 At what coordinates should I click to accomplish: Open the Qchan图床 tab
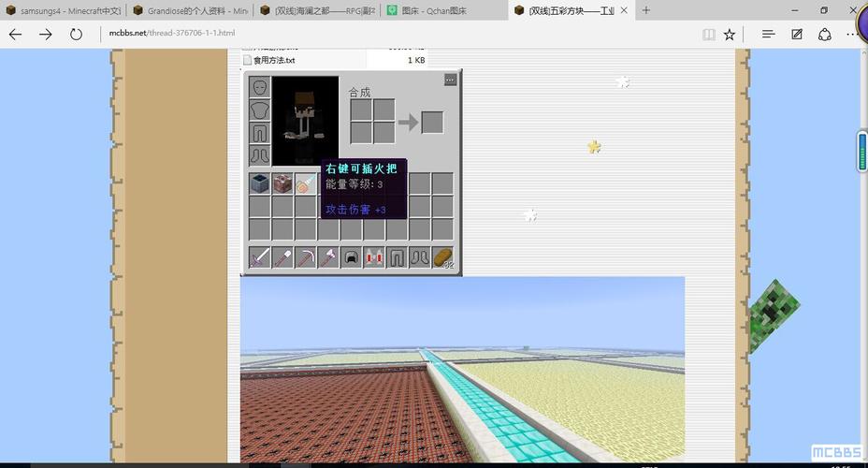coord(440,10)
